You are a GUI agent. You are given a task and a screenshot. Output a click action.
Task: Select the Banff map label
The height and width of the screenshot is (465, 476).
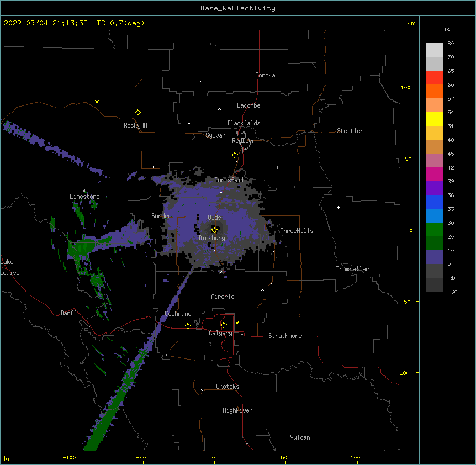68,313
